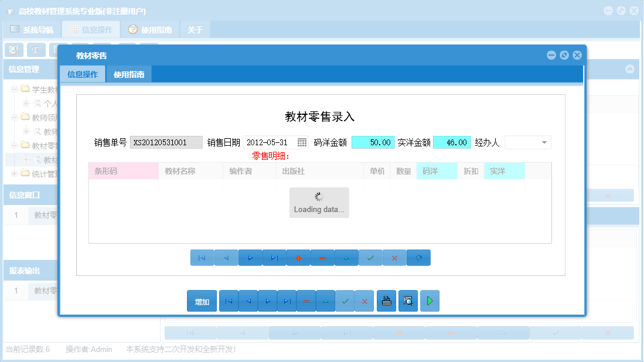The image size is (644, 362).
Task: Click the green run arrow icon
Action: (430, 300)
